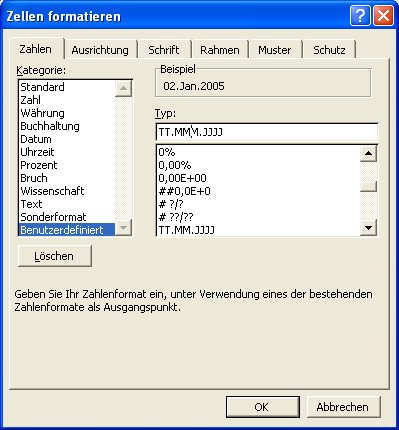
Task: Click the category list up arrow
Action: point(123,88)
